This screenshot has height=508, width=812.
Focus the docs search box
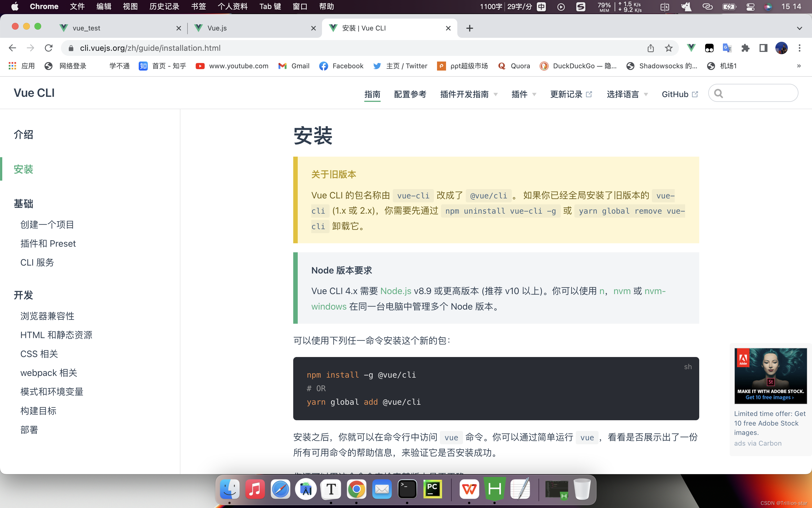pos(753,93)
